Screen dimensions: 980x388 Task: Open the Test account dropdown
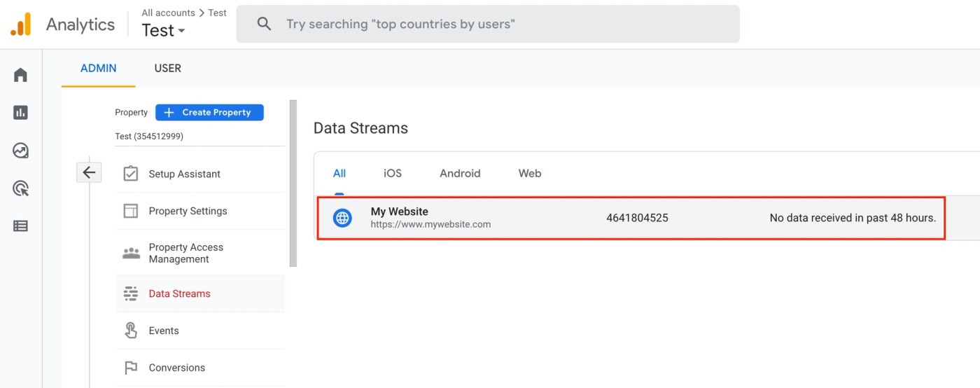[163, 31]
